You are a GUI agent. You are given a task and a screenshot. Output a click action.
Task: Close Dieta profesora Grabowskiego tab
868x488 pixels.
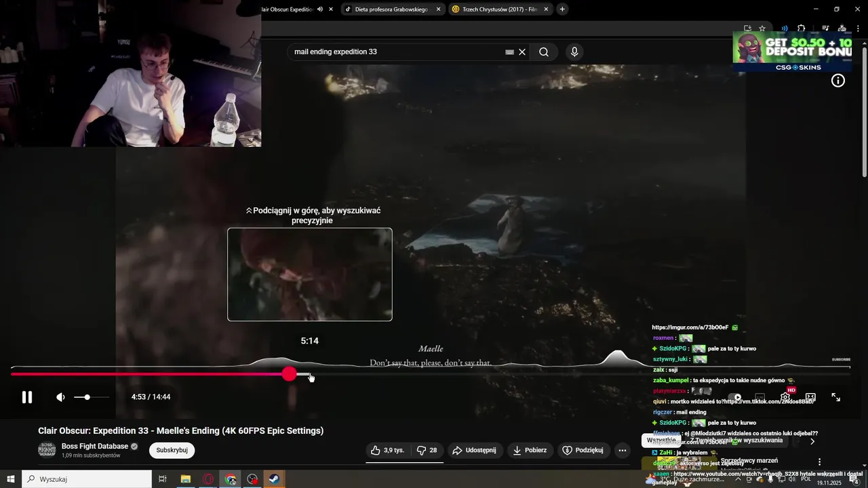coord(438,9)
